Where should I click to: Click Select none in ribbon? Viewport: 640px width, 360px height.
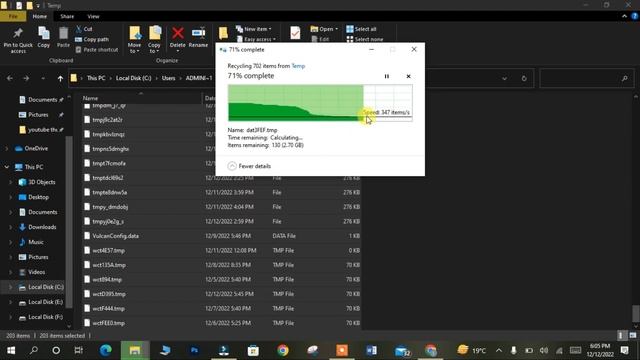(364, 39)
